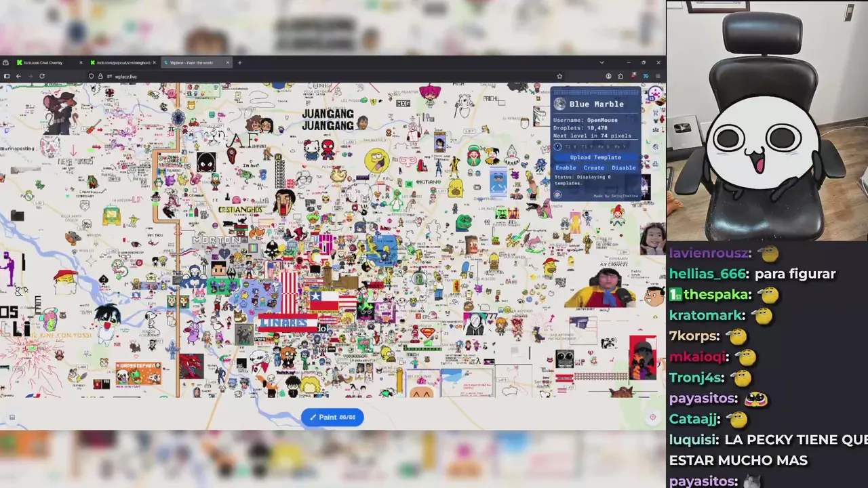Click the tracking protection shield icon

92,76
